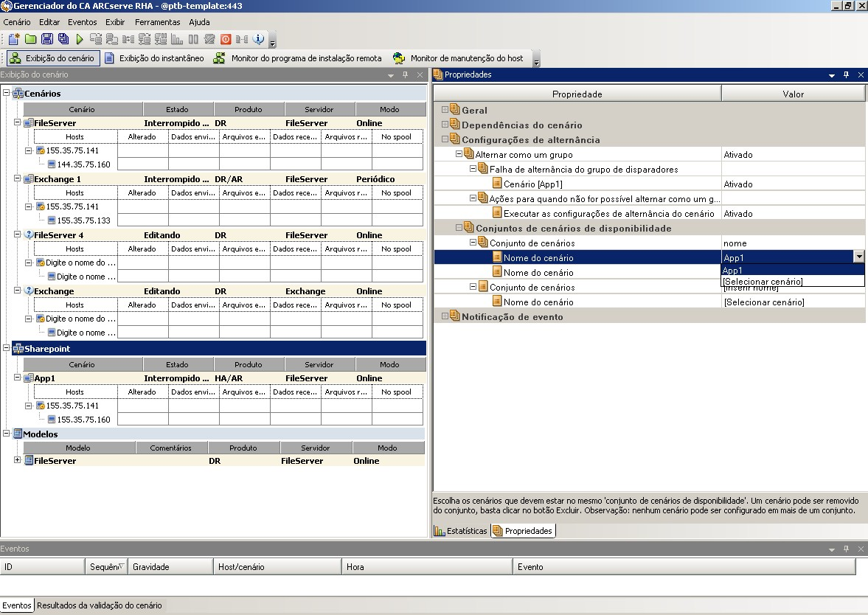Screen dimensions: 868x615
Task: Click the Open folder toolbar icon
Action: [30, 39]
